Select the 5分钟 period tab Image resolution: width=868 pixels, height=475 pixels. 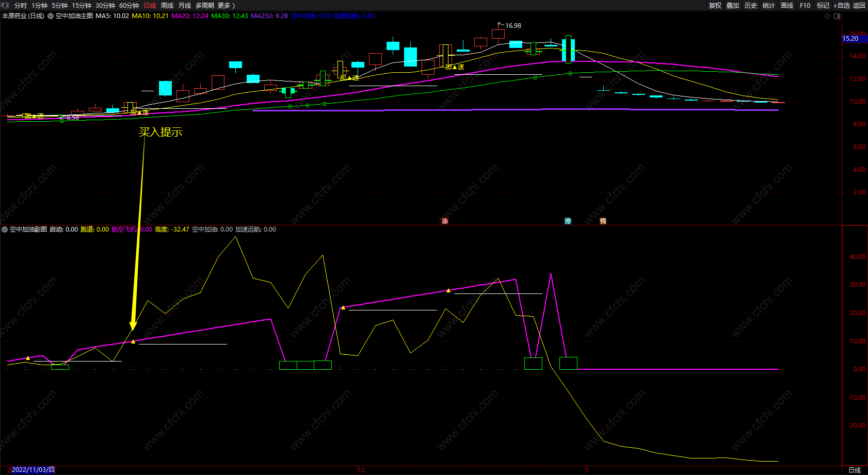(x=59, y=5)
